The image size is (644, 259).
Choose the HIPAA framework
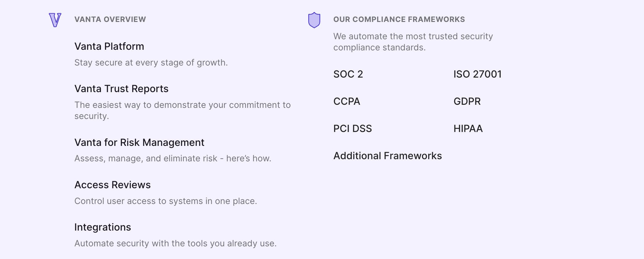coord(468,129)
